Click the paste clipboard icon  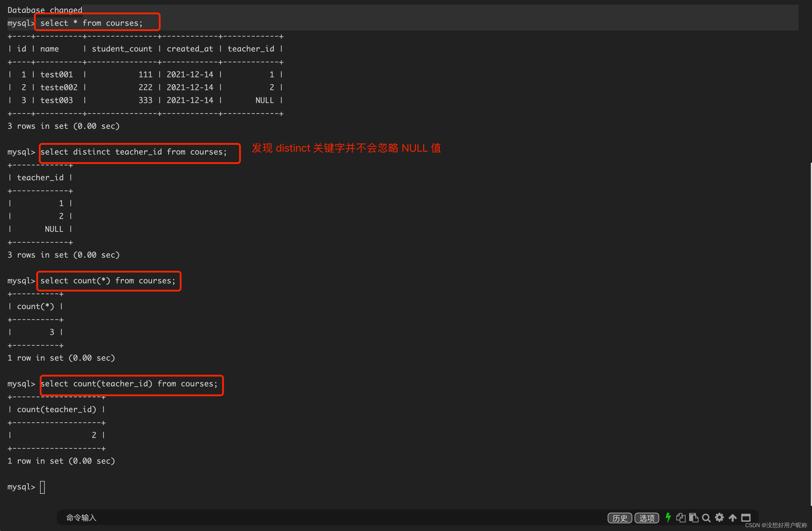693,518
